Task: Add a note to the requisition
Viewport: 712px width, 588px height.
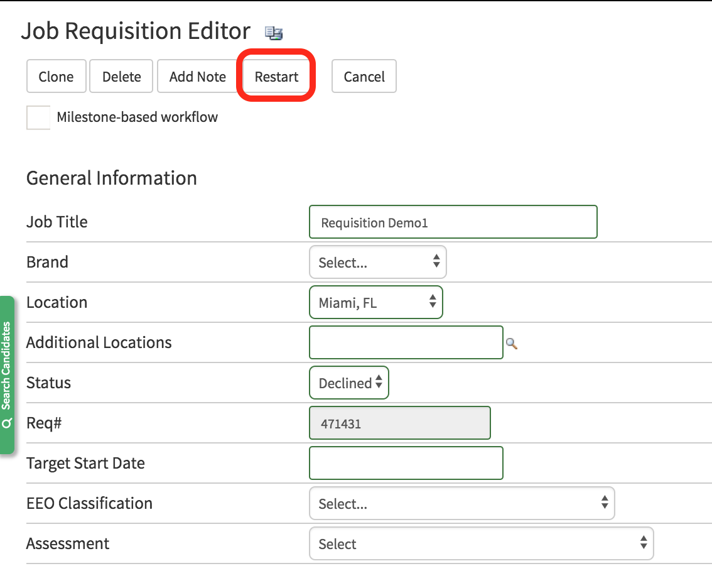Action: (x=197, y=76)
